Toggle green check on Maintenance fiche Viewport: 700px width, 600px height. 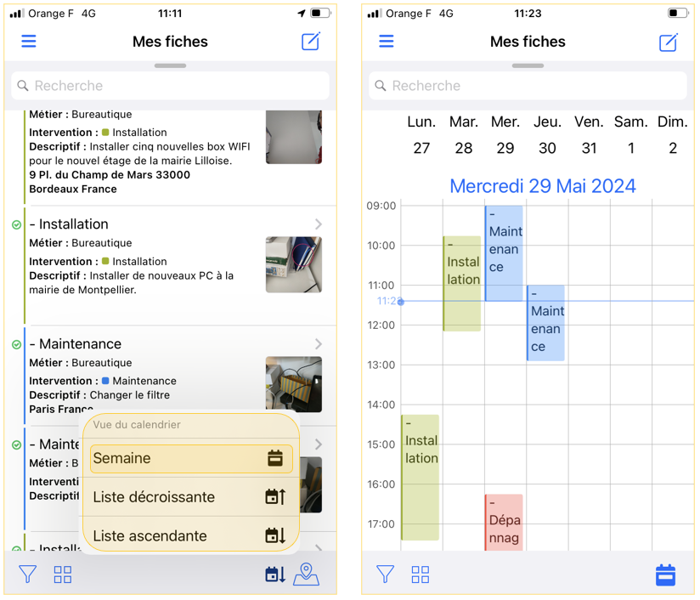tap(17, 345)
